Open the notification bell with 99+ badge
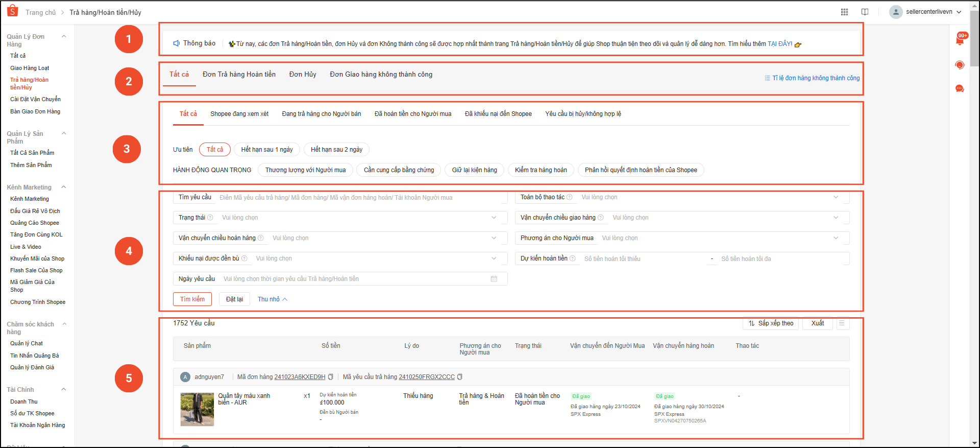Screen dimensions: 980x448 click(x=960, y=40)
